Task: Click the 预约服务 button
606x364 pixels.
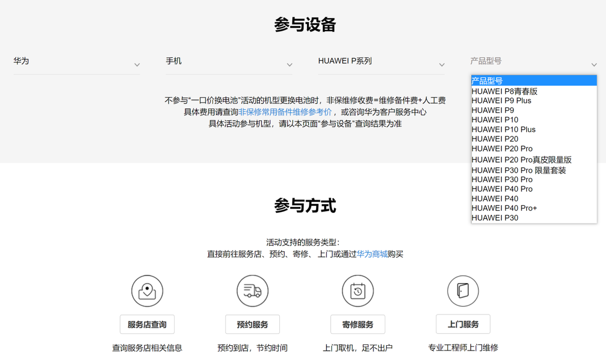Action: tap(252, 324)
